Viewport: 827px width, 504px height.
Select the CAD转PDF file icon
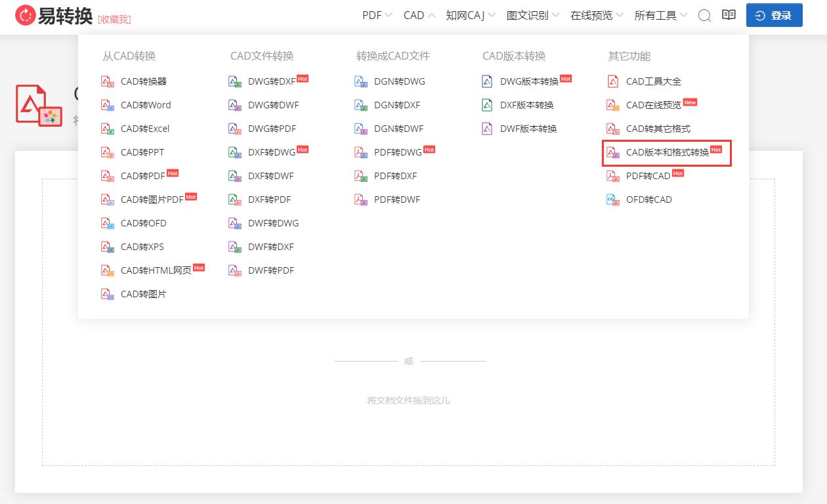(107, 176)
